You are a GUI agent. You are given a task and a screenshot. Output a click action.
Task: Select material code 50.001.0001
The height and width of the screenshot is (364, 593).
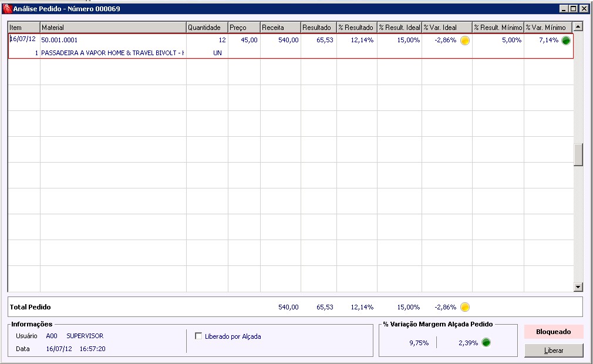point(59,40)
